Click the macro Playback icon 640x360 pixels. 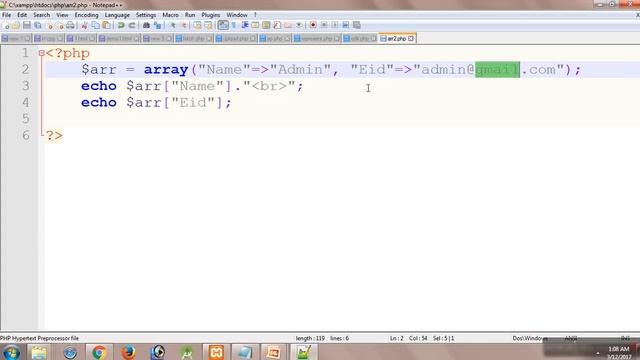click(x=335, y=25)
